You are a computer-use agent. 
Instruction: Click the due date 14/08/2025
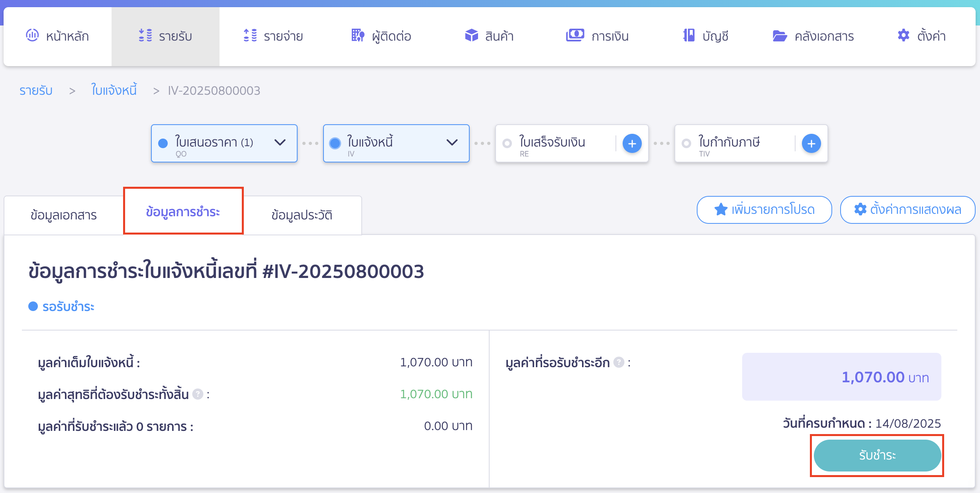(x=908, y=423)
